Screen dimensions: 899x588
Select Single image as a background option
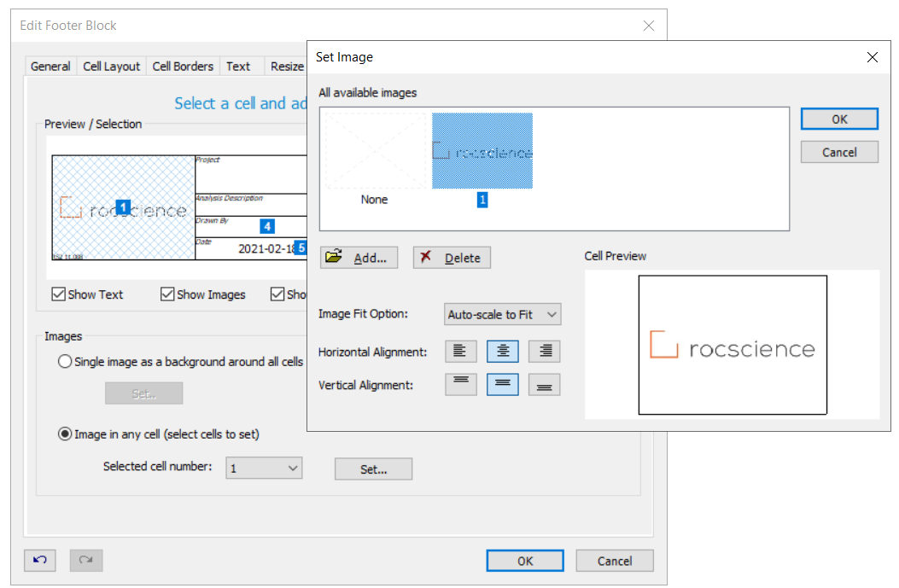pos(65,361)
